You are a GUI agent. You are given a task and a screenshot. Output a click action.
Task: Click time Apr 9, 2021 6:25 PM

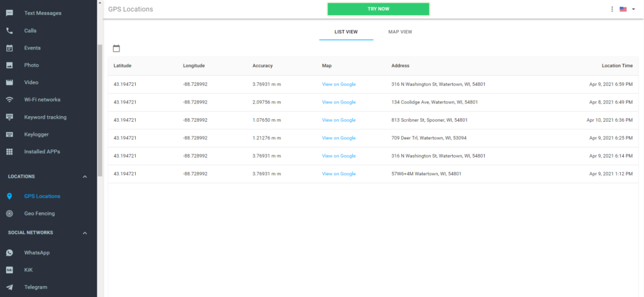point(611,138)
